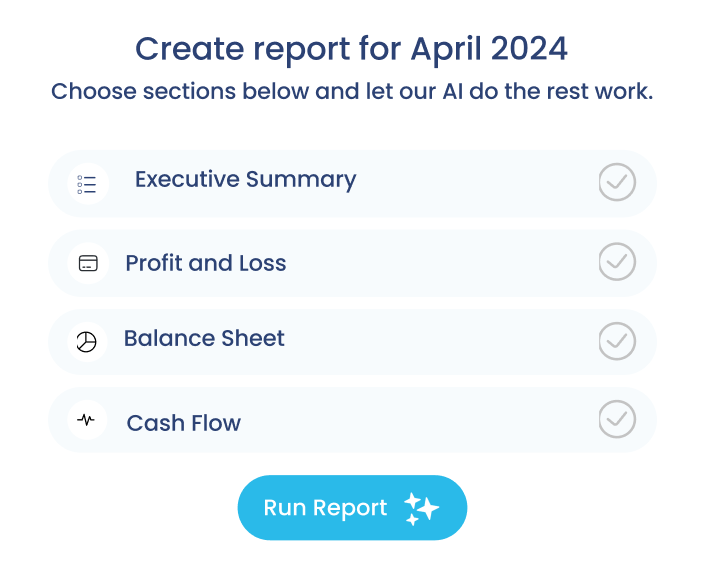Click the word 'AI' in the subtitle
Image resolution: width=705 pixels, height=564 pixels.
click(453, 91)
